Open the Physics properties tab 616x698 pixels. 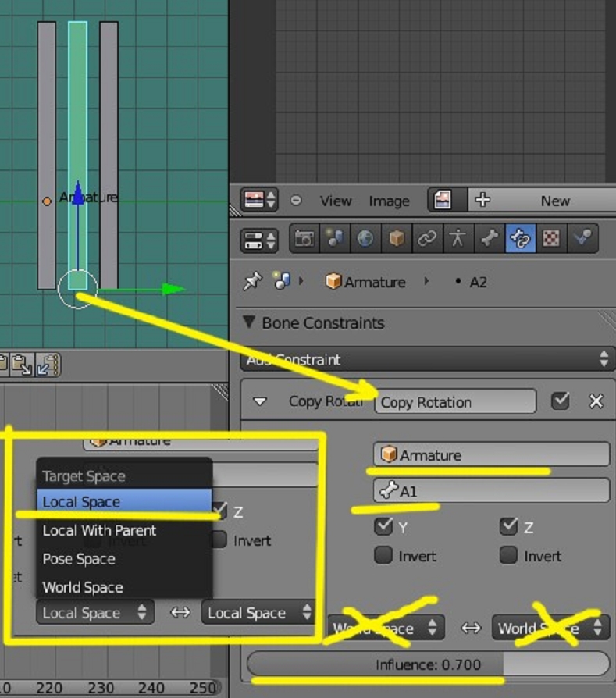pyautogui.click(x=582, y=239)
